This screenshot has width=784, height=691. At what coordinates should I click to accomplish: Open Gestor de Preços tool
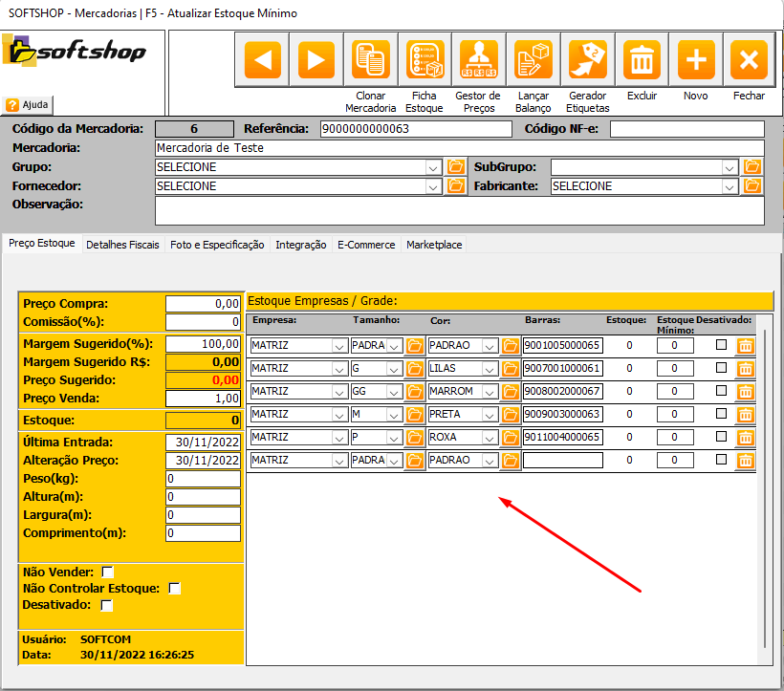[x=477, y=61]
